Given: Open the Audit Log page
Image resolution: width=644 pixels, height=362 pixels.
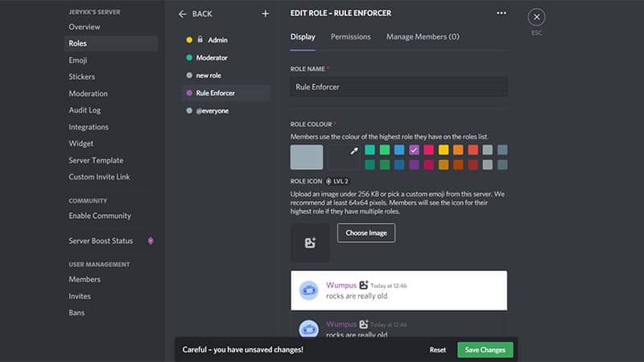Looking at the screenshot, I should 111,110.
